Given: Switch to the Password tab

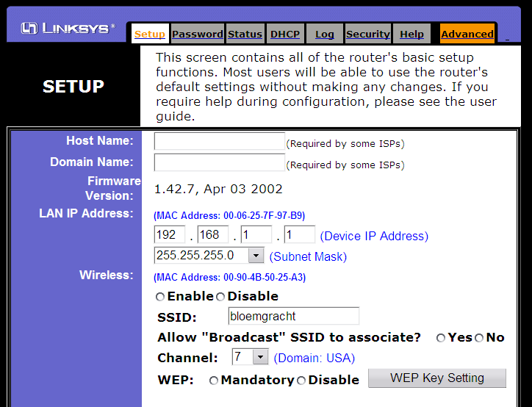Looking at the screenshot, I should click(197, 34).
